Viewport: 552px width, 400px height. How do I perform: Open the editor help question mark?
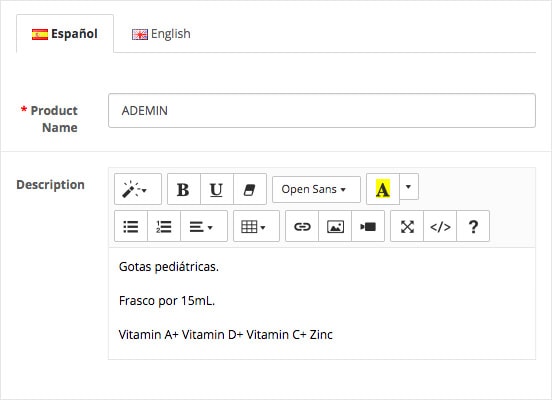pos(473,226)
